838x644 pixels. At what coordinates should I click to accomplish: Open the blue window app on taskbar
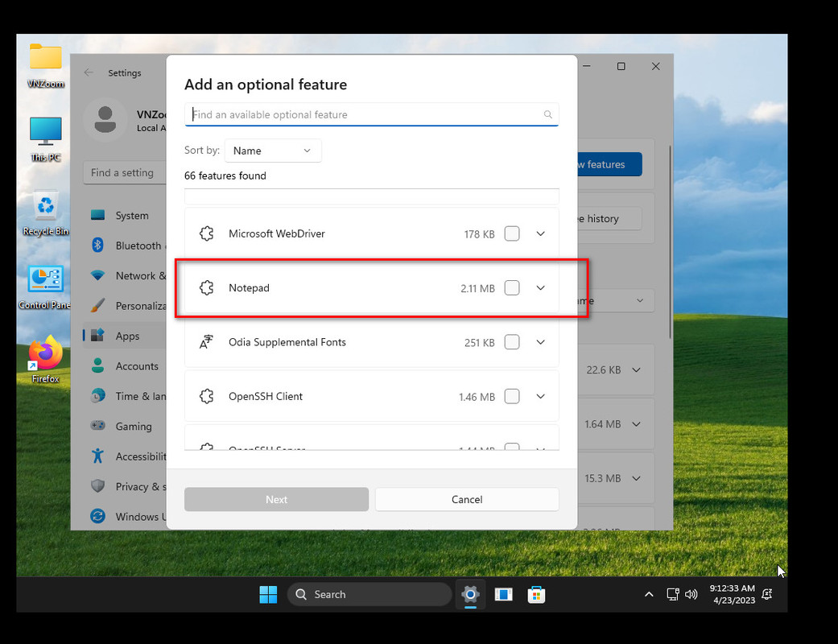coord(503,594)
